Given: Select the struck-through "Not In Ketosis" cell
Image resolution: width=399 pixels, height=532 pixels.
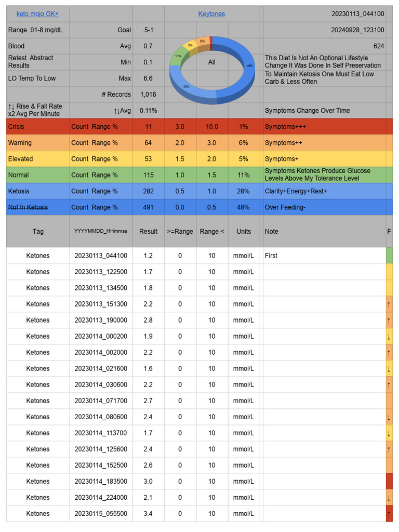Looking at the screenshot, I should [x=38, y=207].
